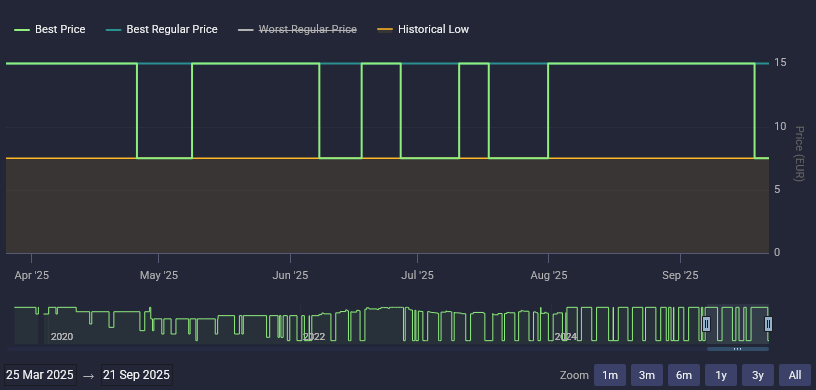Click the May '25 axis label
Screen dimensions: 816x390
click(159, 275)
